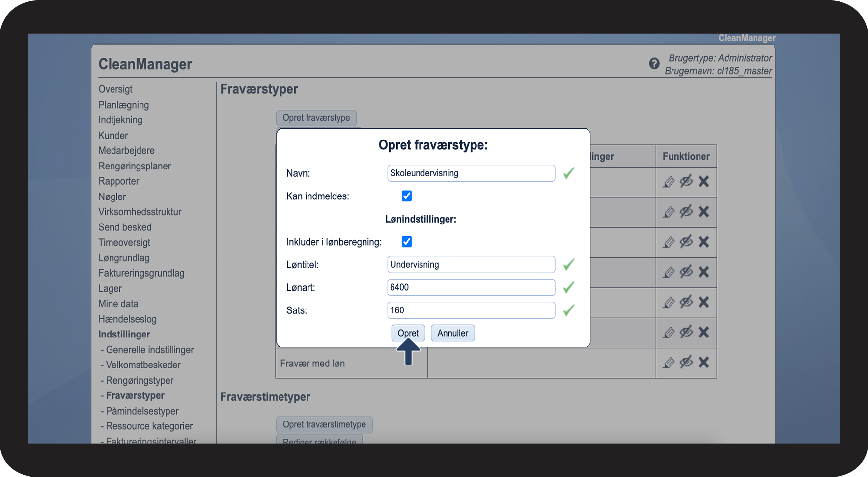
Task: Delete the Fravær med løn row
Action: [703, 363]
